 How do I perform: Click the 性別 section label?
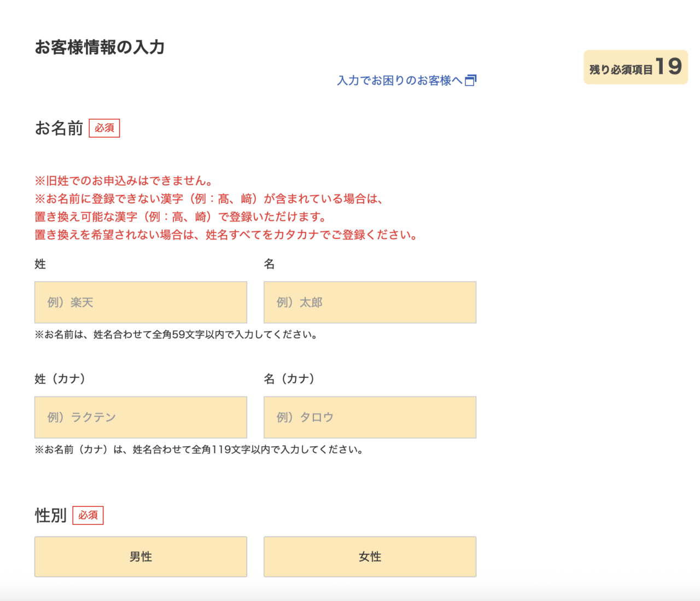[x=50, y=515]
